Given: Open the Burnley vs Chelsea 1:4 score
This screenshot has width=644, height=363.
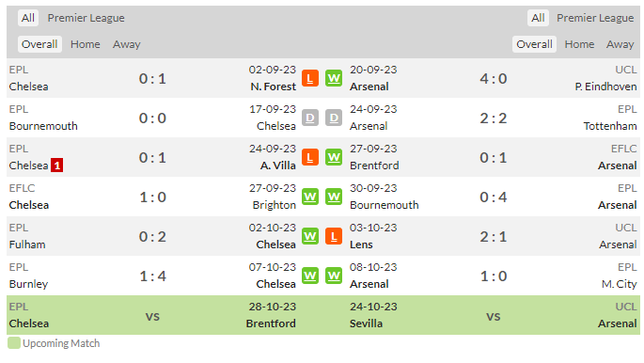Looking at the screenshot, I should click(152, 276).
